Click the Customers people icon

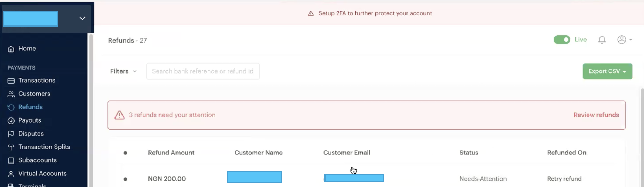11,94
